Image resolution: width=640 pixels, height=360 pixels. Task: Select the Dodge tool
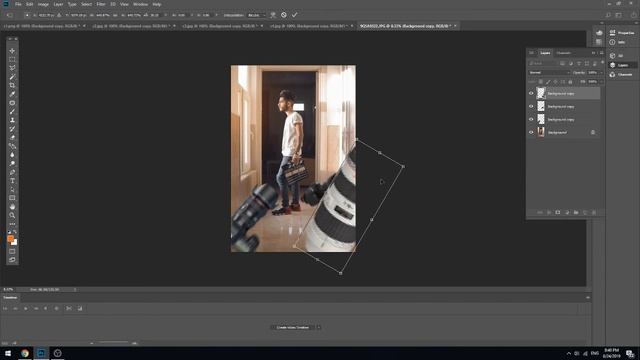(x=12, y=163)
